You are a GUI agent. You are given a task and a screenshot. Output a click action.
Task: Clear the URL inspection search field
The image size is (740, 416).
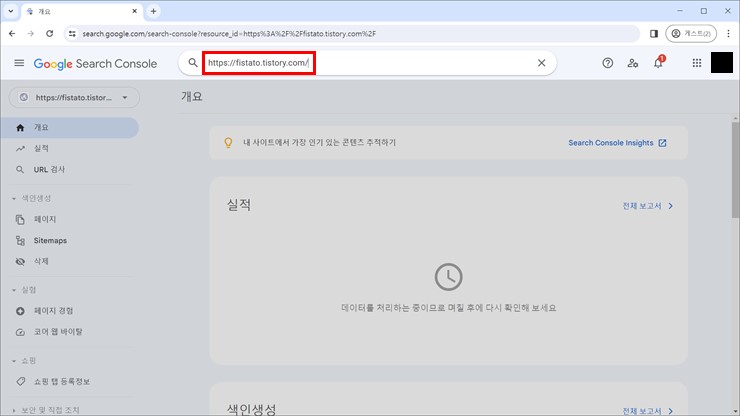[541, 63]
